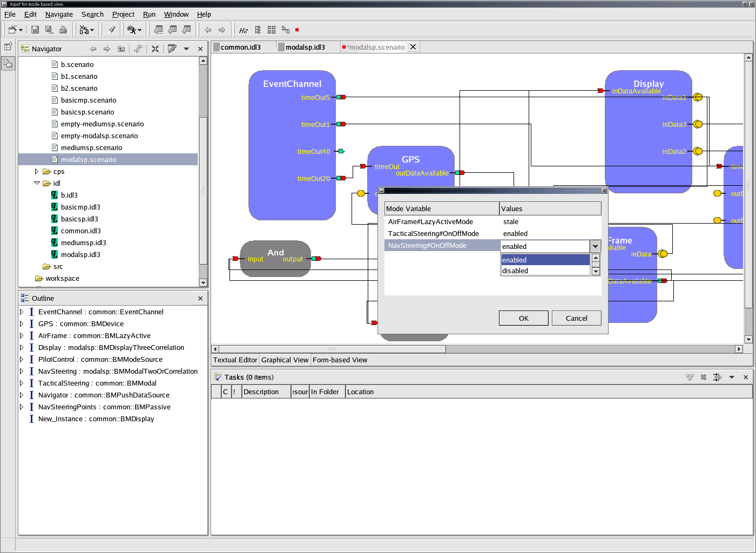Image resolution: width=756 pixels, height=553 pixels.
Task: Click the red square toolbar icon
Action: [x=297, y=30]
